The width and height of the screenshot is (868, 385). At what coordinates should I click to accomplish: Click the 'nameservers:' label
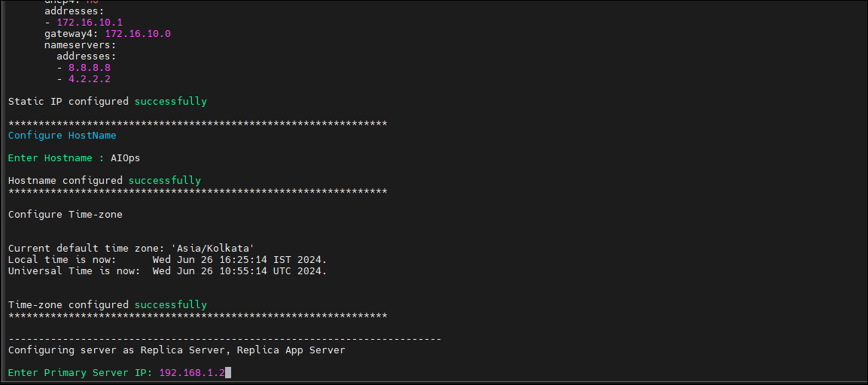coord(81,45)
